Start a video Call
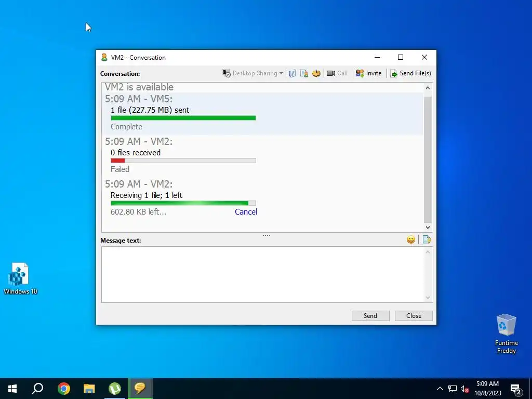Screen dimensions: 532x399 click(x=337, y=73)
